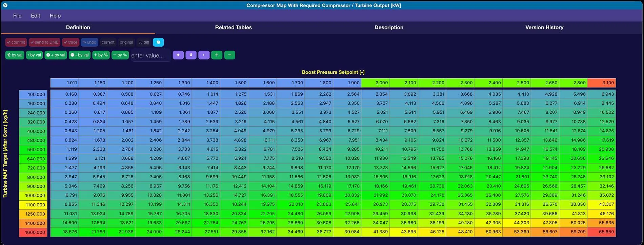Viewport: 644px width, 245px height.
Task: Select MAF row header 1600.000
Action: [x=33, y=232]
